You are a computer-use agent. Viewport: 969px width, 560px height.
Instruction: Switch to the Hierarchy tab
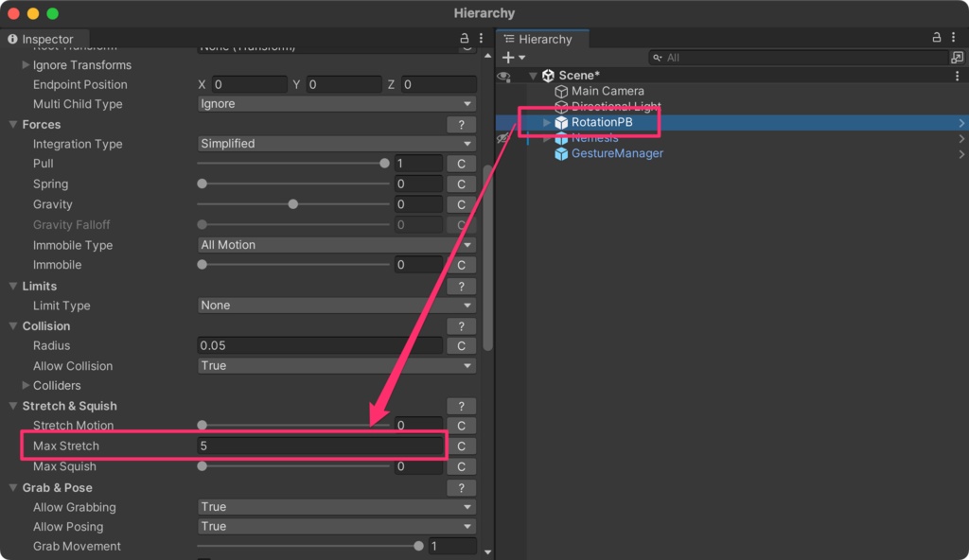[x=544, y=39]
